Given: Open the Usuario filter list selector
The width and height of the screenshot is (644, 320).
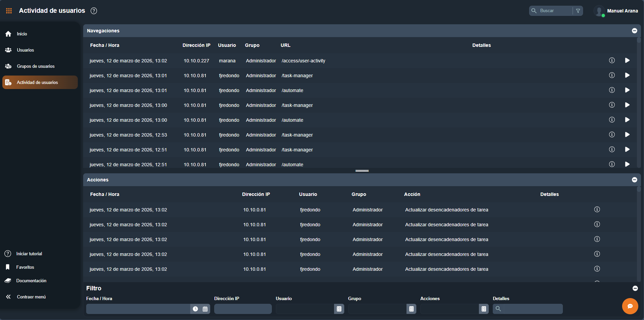Looking at the screenshot, I should (x=339, y=309).
